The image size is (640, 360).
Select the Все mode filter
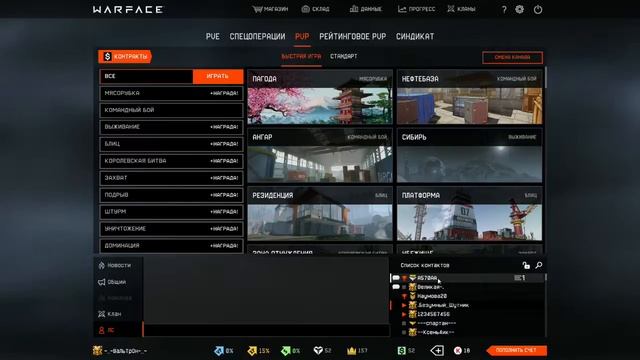tap(146, 76)
